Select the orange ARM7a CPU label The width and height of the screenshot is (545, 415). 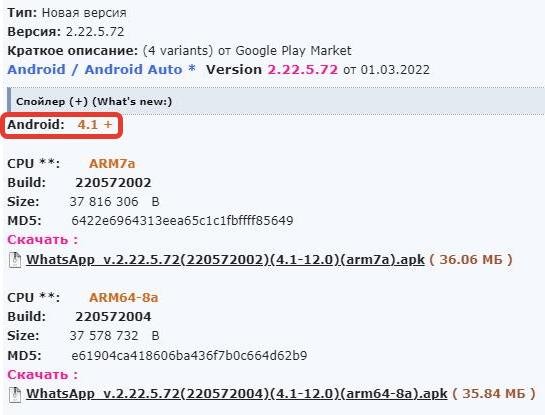[112, 164]
